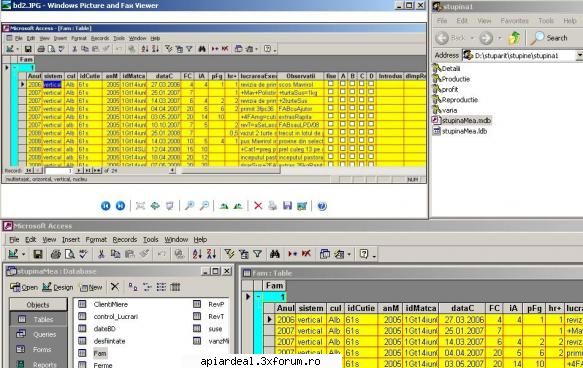This screenshot has height=368, width=583.
Task: Click Filter By Form in the large Access toolbar
Action: 244,254
